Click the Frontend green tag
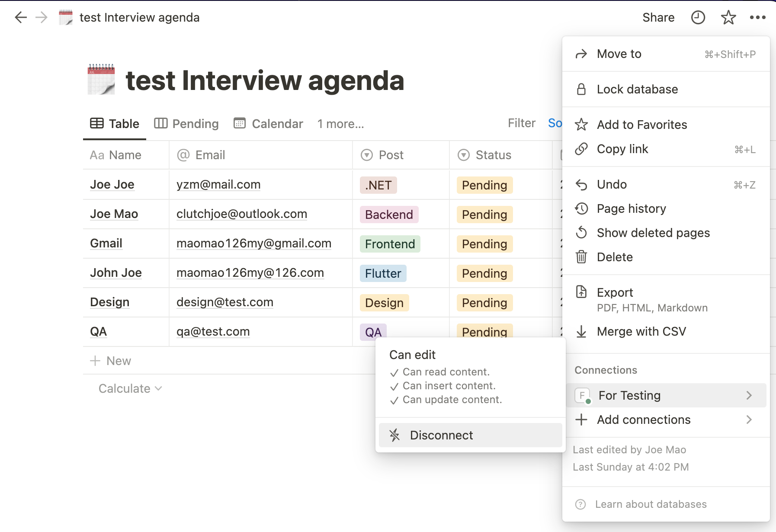Image resolution: width=776 pixels, height=532 pixels. tap(390, 244)
